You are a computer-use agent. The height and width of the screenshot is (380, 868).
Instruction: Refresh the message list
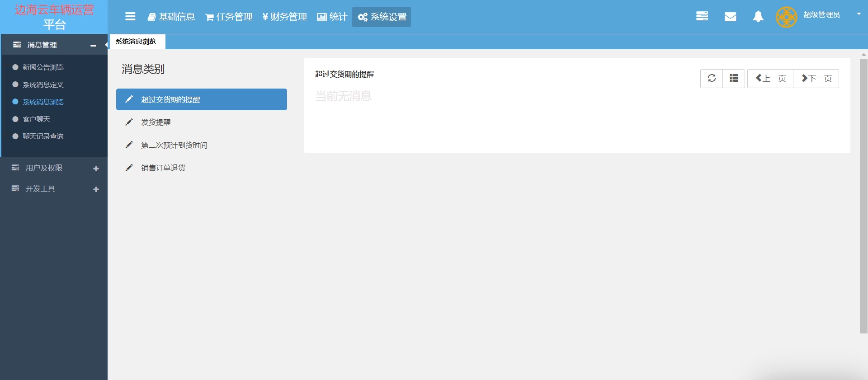[712, 78]
